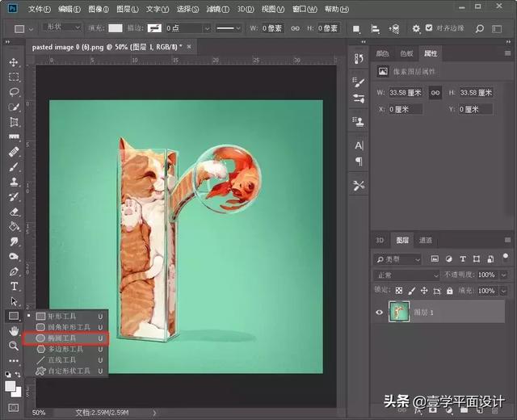The width and height of the screenshot is (517, 420).
Task: Select the Pen tool
Action: click(14, 271)
